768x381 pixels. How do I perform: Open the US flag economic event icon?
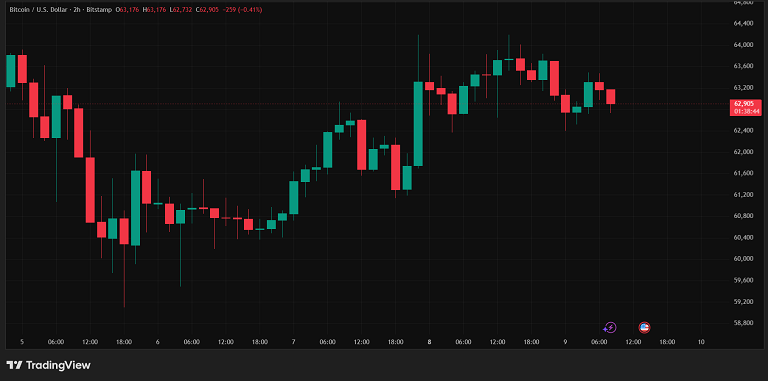click(x=645, y=327)
